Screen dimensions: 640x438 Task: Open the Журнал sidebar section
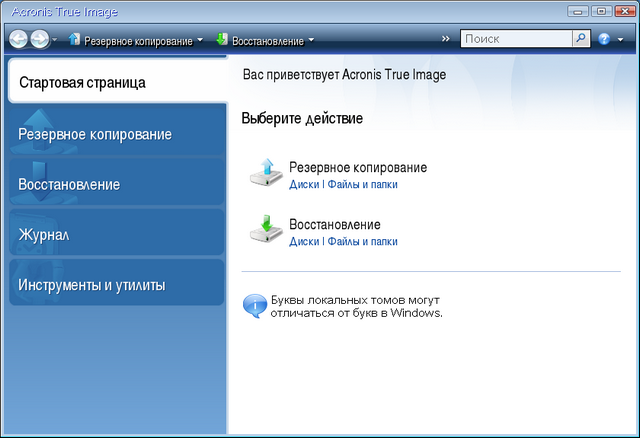(x=116, y=235)
